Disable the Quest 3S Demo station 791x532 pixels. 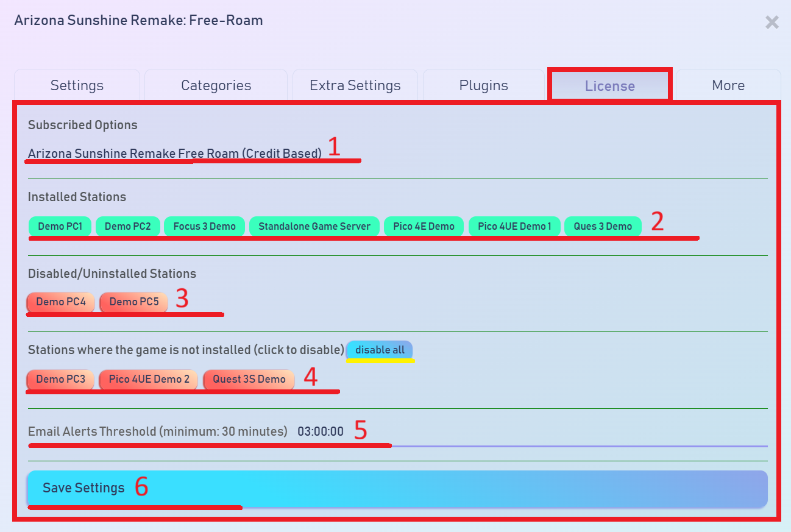249,379
